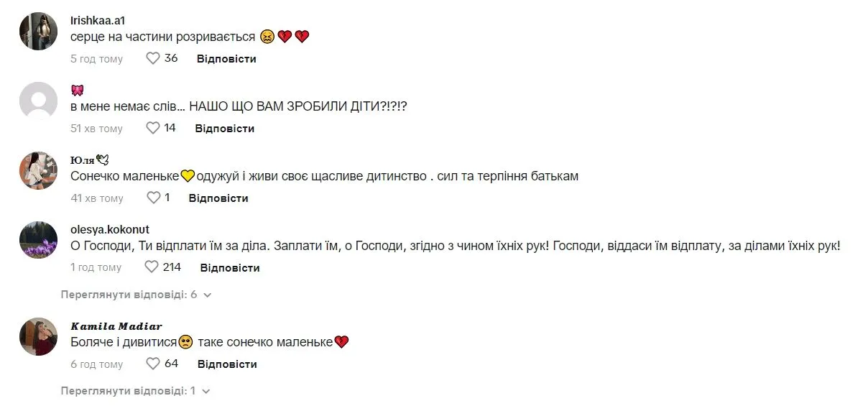Expand 1 reply under Kamila Madiar's comment

point(135,391)
